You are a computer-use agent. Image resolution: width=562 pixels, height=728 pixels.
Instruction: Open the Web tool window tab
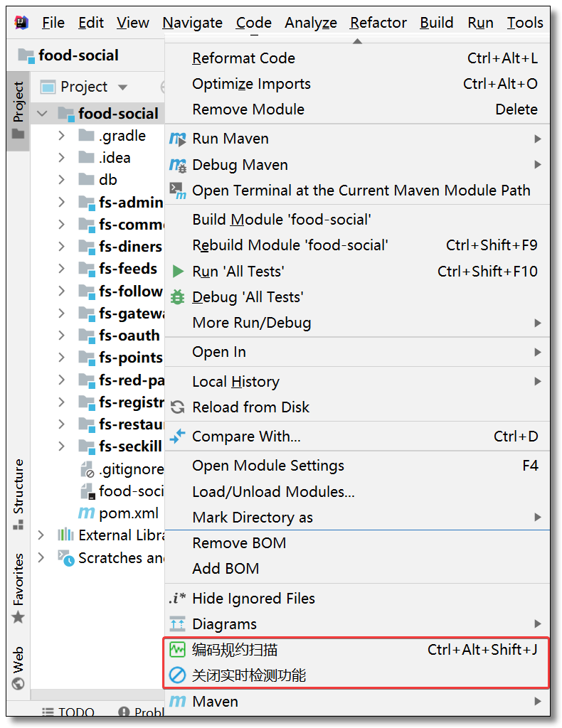click(18, 668)
